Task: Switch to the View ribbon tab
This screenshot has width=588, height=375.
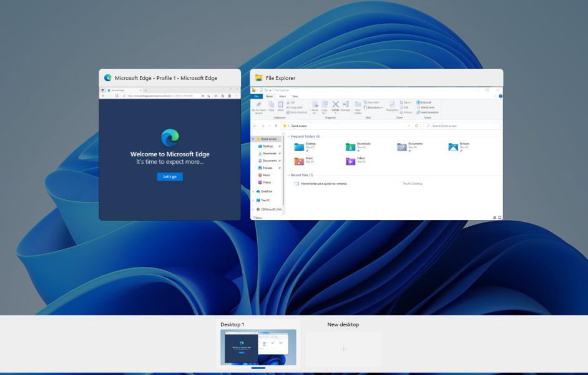Action: tap(295, 96)
